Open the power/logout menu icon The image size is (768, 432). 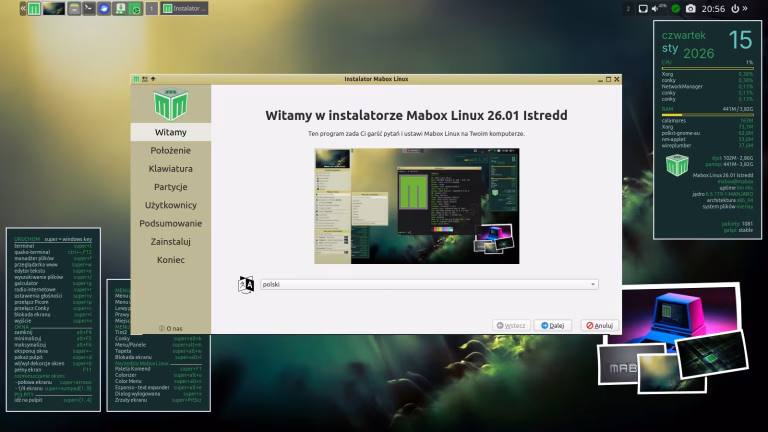tap(736, 8)
